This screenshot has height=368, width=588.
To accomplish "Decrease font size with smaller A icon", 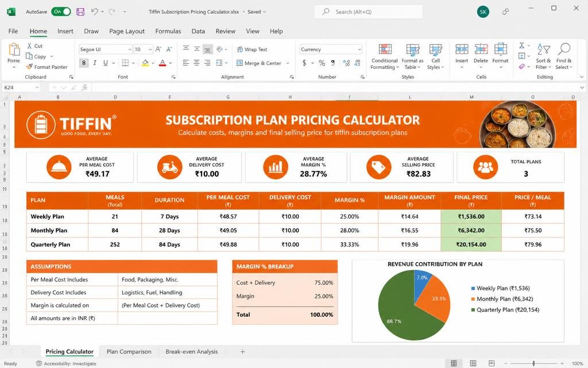I will [x=169, y=49].
